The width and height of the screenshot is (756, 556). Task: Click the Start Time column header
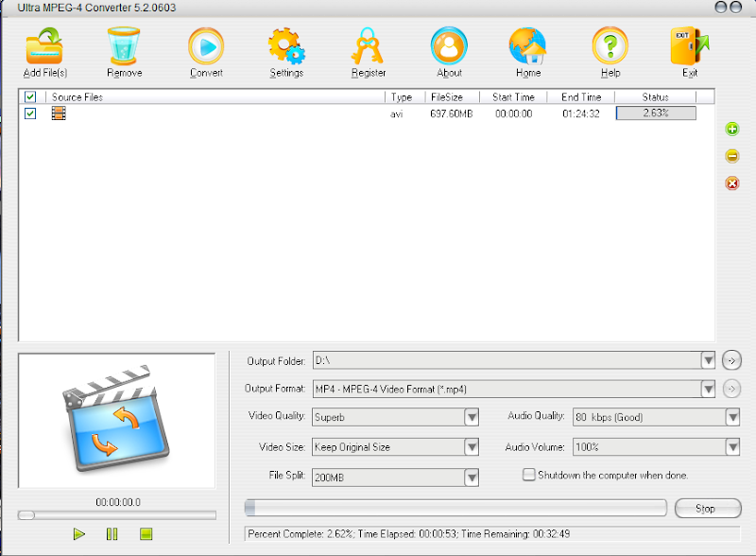click(513, 97)
